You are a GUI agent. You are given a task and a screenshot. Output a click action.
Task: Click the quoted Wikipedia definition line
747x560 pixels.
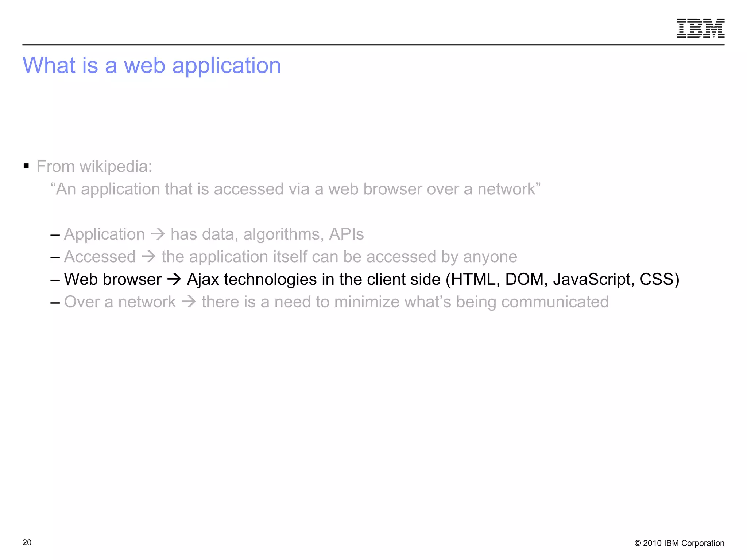295,189
